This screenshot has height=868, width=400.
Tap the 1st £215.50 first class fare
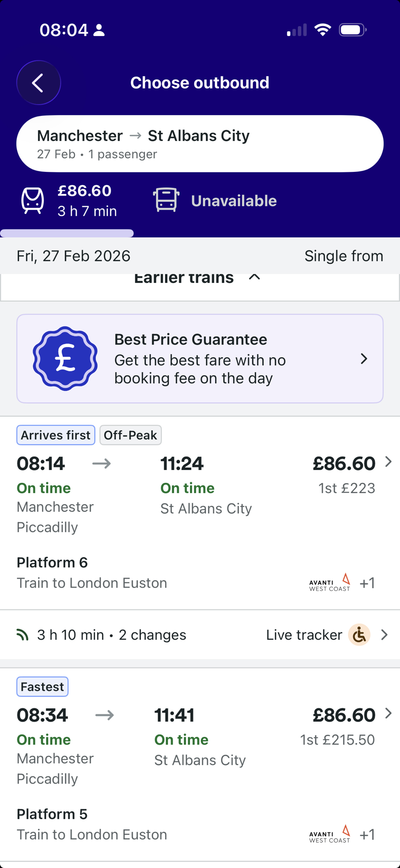coord(337,740)
